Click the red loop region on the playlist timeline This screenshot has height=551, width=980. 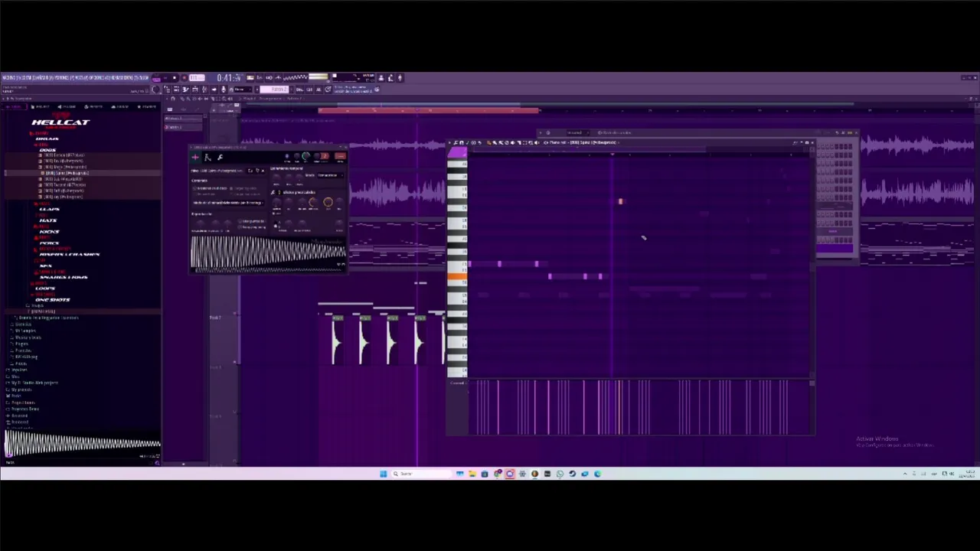429,111
